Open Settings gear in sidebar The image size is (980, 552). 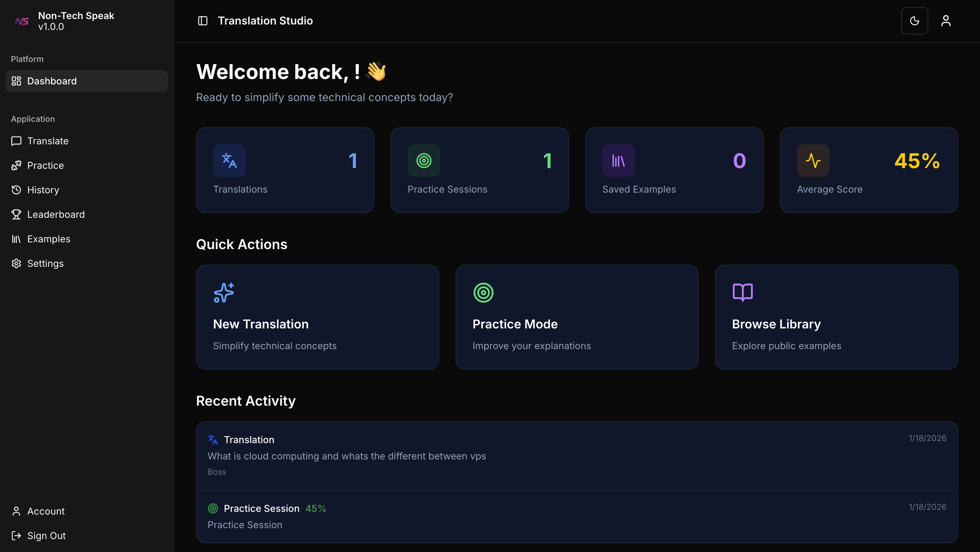click(x=16, y=263)
